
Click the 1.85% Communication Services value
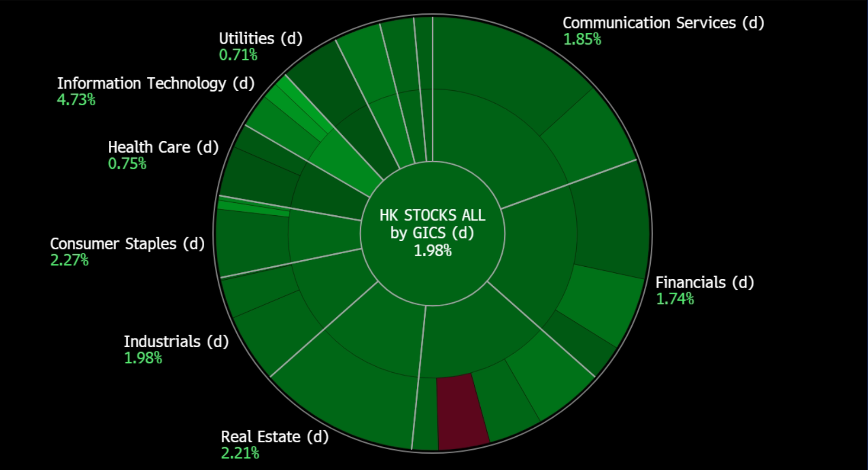click(582, 39)
